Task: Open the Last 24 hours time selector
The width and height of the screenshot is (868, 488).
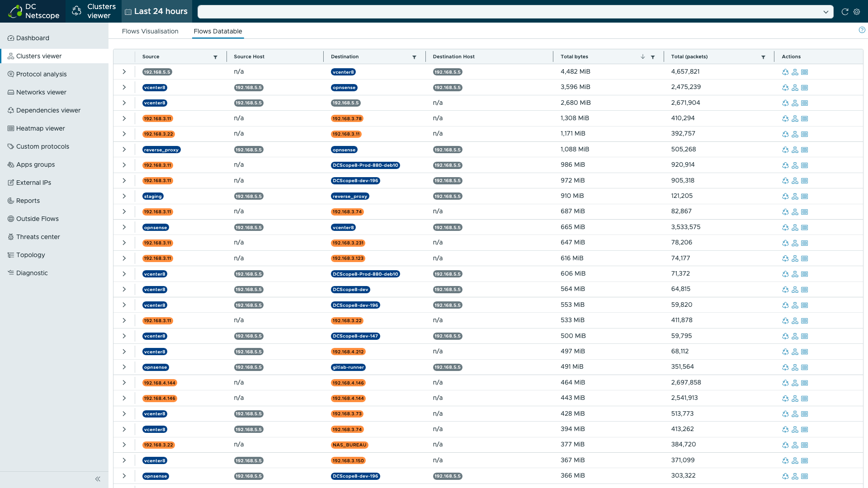Action: click(156, 11)
